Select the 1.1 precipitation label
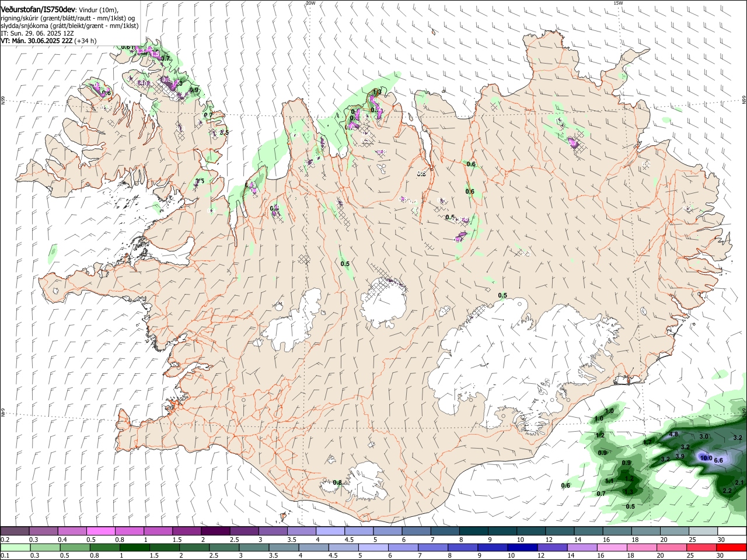Image resolution: width=747 pixels, height=560 pixels. (609, 481)
